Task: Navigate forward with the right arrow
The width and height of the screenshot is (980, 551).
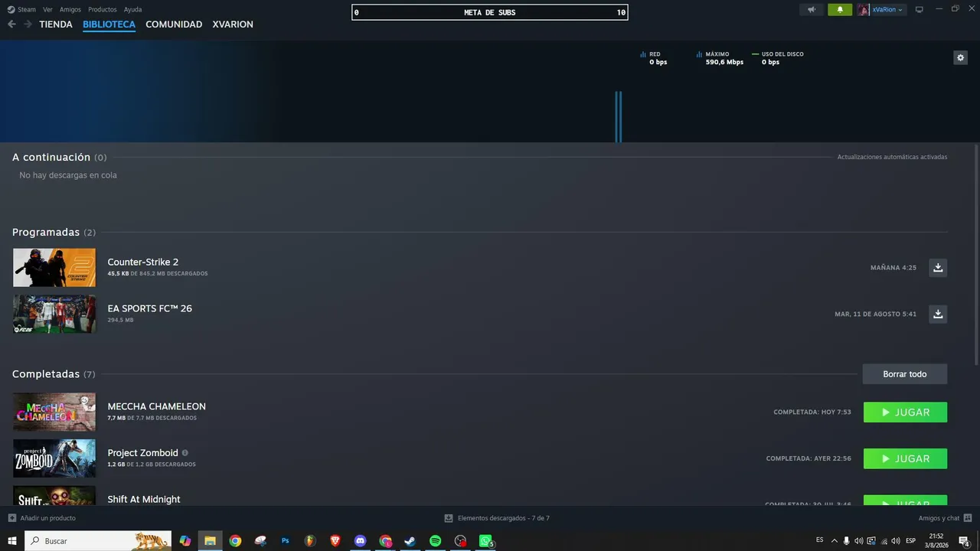Action: tap(28, 24)
